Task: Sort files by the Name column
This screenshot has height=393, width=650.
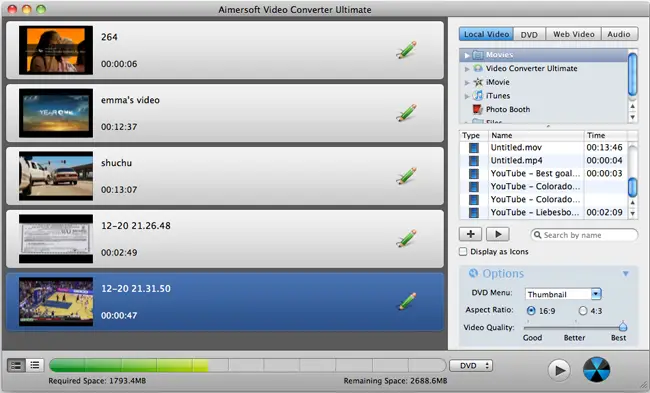Action: coord(536,136)
